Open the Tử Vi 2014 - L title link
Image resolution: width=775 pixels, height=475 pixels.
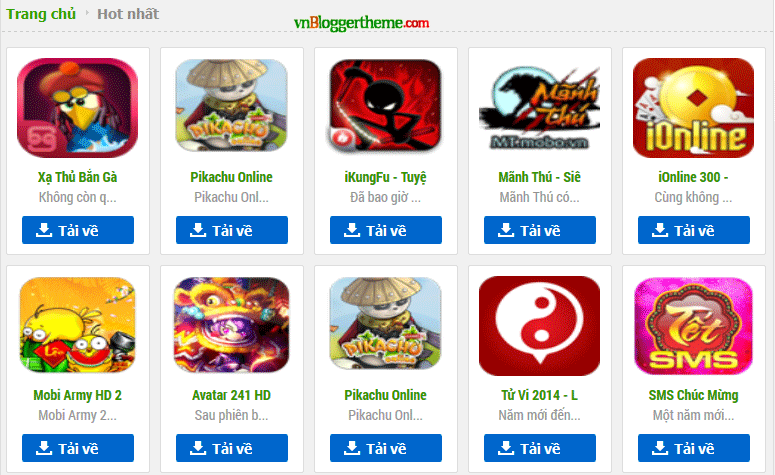click(x=539, y=395)
